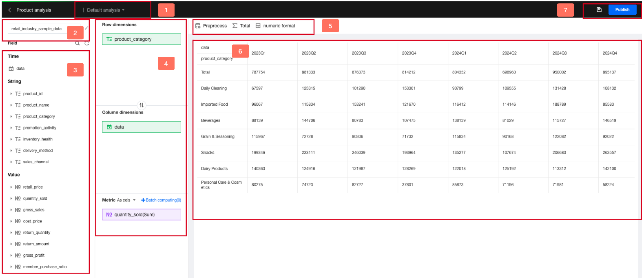Expand the product_id field

tap(11, 94)
